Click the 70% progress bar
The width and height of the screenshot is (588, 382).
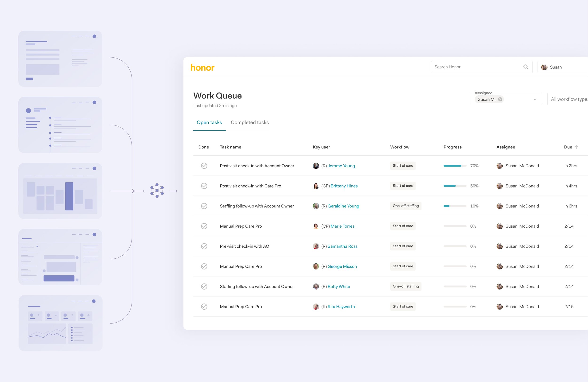coord(455,166)
